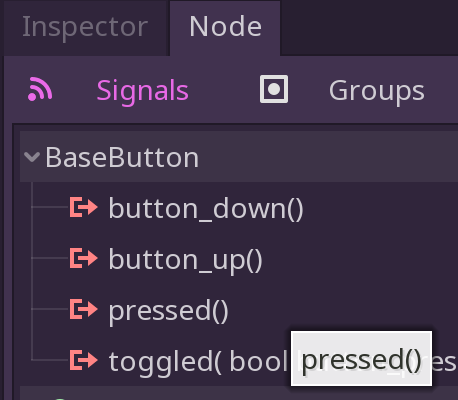Select the button_down() signal entry
Viewport: 458px width, 400px height.
coord(206,209)
